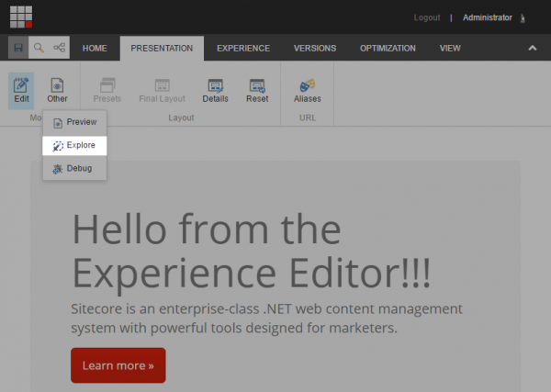Select the Edit mode button

(x=21, y=91)
